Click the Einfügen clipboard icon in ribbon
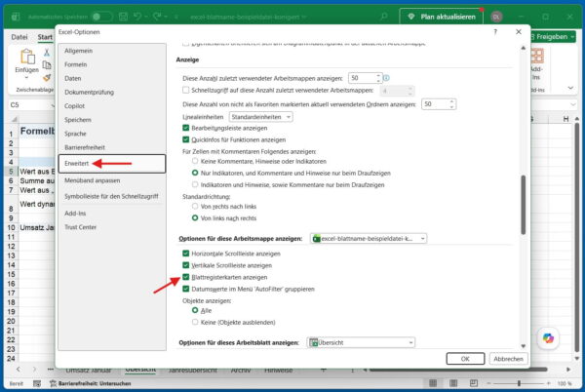Image resolution: width=585 pixels, height=392 pixels. (x=27, y=57)
